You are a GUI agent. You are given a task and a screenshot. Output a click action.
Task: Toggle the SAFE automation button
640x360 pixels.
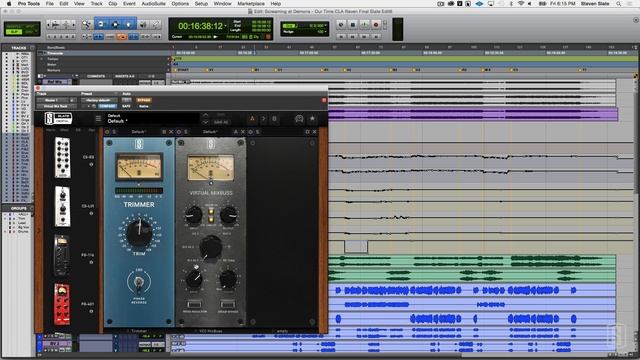[x=126, y=106]
